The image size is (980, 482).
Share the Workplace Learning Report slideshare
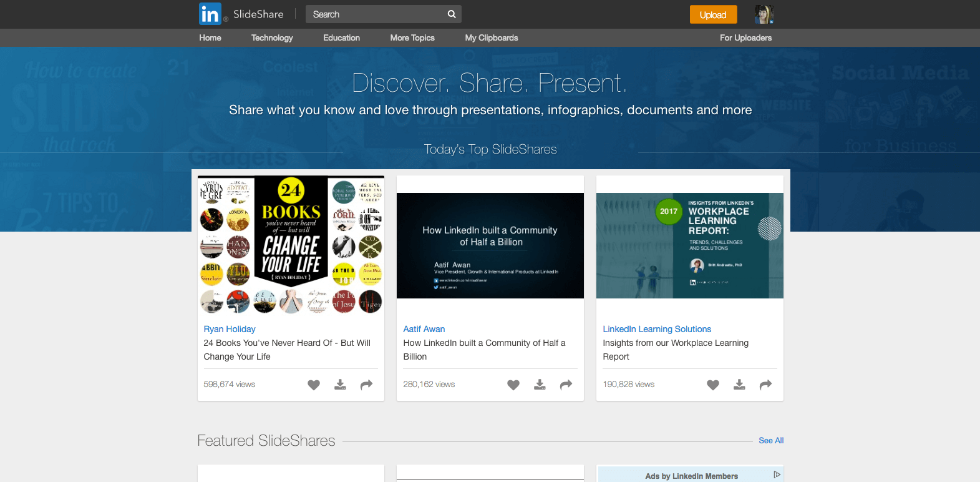766,385
